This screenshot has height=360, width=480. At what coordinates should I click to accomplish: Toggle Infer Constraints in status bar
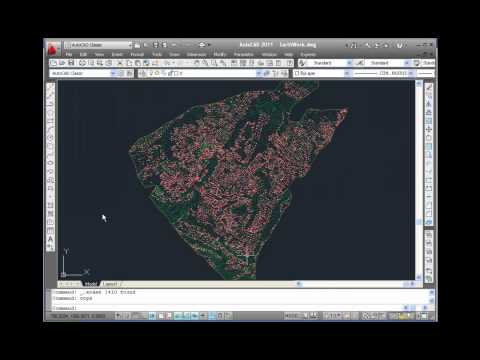(x=119, y=315)
